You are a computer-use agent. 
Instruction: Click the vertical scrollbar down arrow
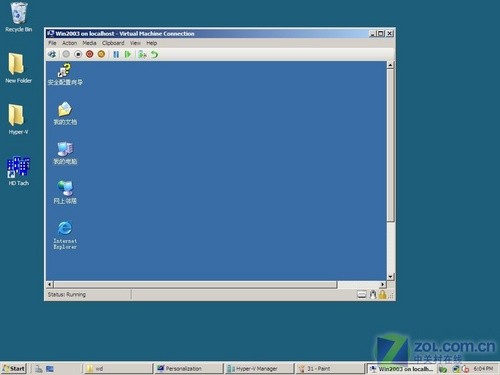391,277
